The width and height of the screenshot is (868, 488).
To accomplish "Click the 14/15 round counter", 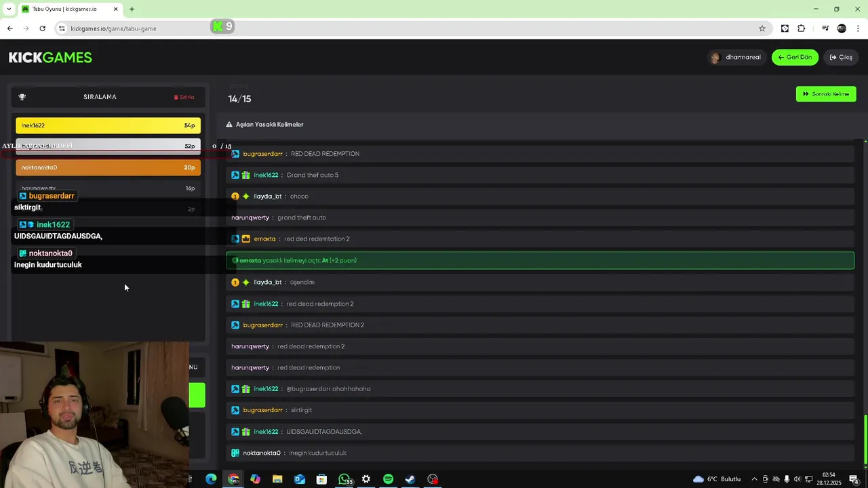I will tap(239, 99).
